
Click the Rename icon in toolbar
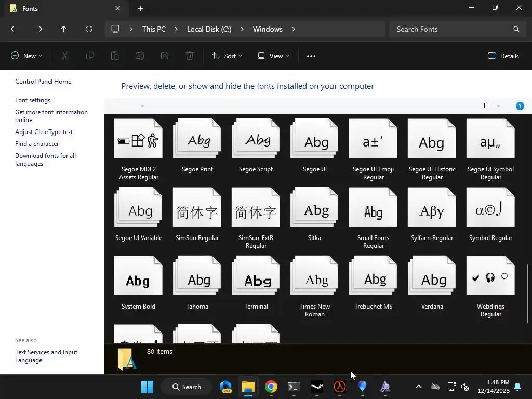point(140,56)
